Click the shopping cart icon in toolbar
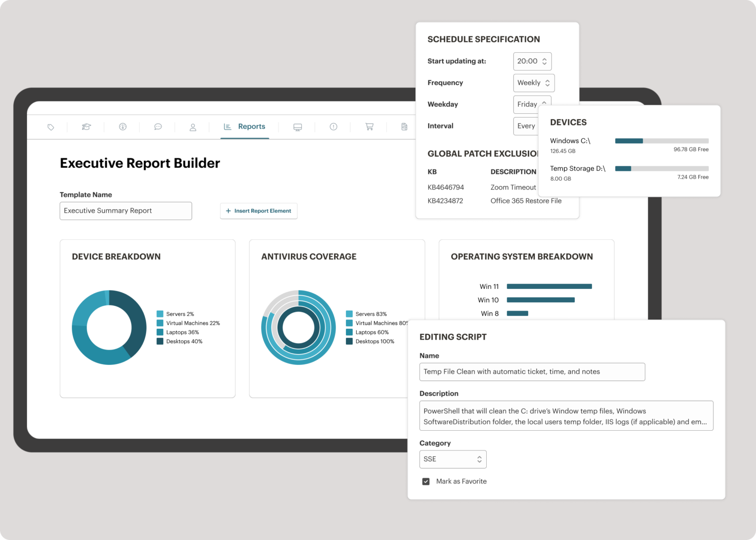This screenshot has height=540, width=756. 369,127
